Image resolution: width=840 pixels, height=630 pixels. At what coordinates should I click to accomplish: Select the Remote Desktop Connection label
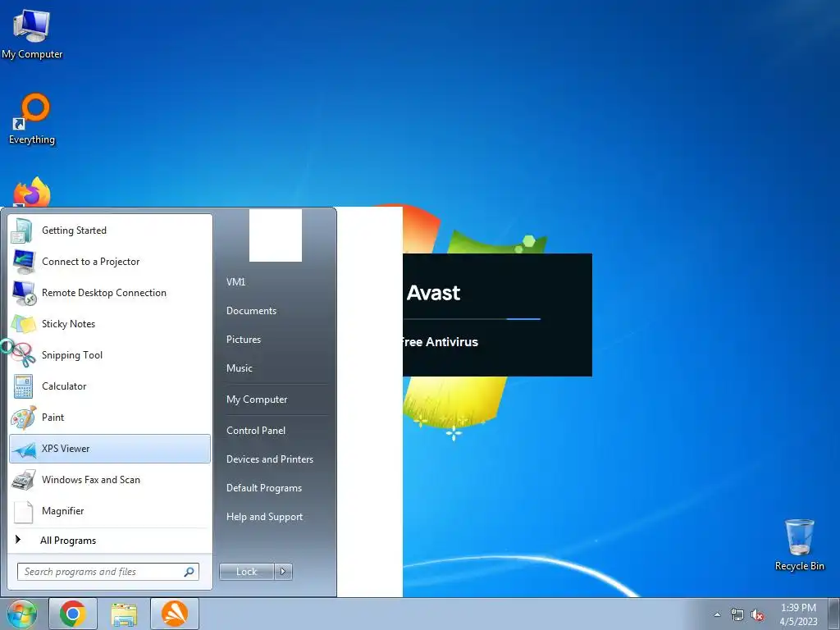104,293
